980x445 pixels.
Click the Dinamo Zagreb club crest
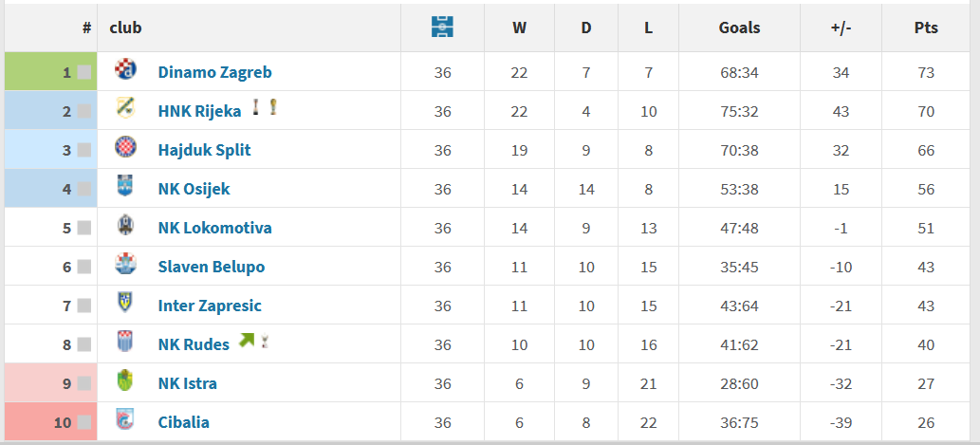pos(125,69)
